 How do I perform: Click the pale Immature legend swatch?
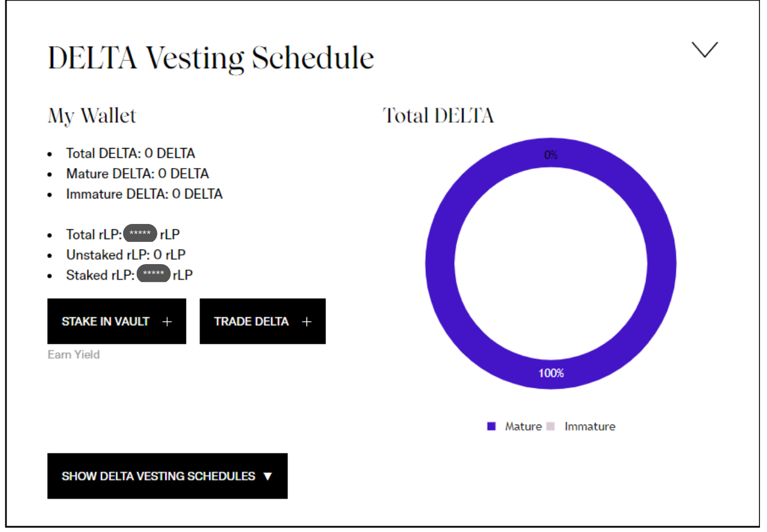click(551, 426)
